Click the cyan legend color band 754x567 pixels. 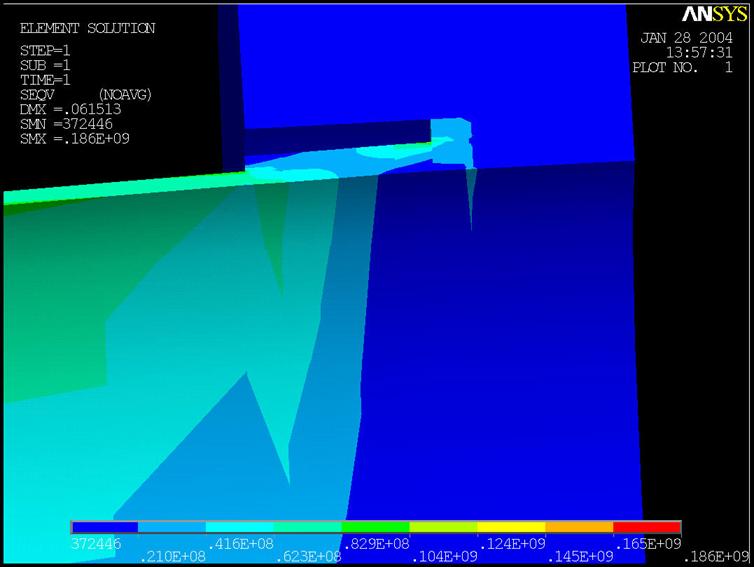tap(239, 527)
